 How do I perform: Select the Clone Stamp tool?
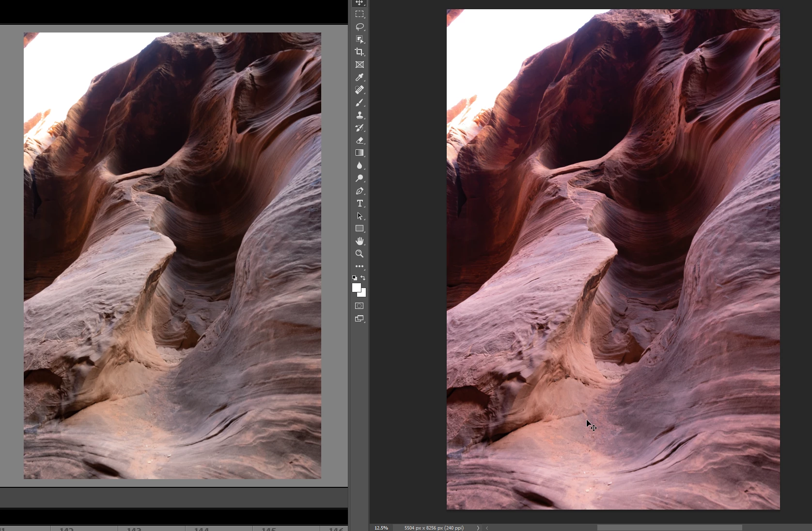click(x=359, y=115)
